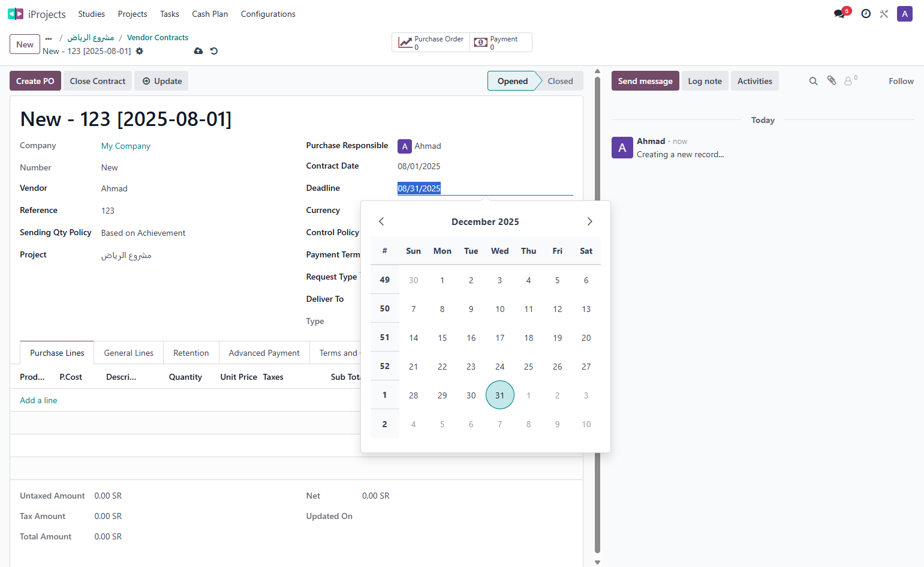Switch to the Retention tab
The height and width of the screenshot is (567, 924).
pyautogui.click(x=191, y=353)
